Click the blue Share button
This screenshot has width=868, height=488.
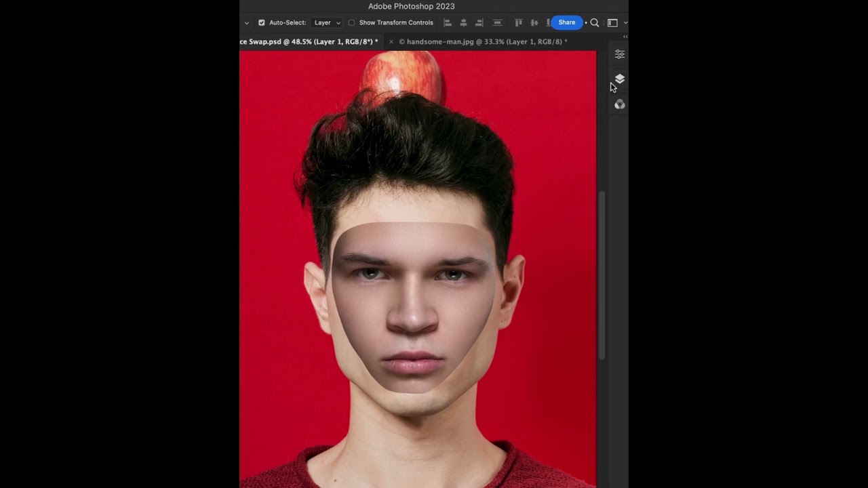click(x=567, y=23)
